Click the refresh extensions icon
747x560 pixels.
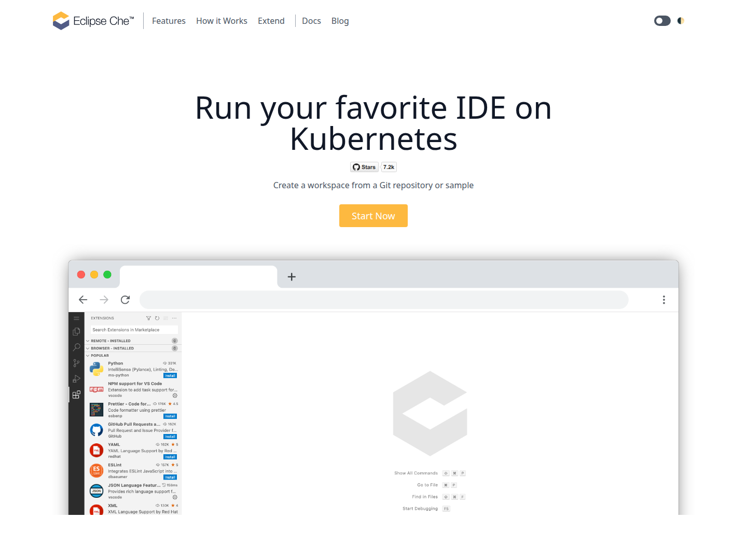[x=157, y=318]
